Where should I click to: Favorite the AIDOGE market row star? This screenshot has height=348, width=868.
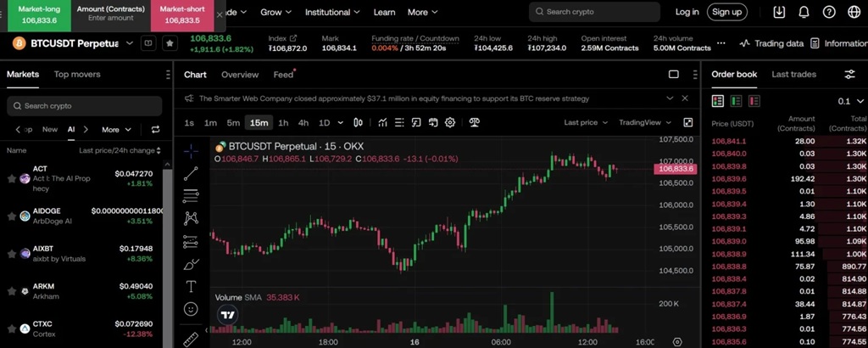point(12,216)
